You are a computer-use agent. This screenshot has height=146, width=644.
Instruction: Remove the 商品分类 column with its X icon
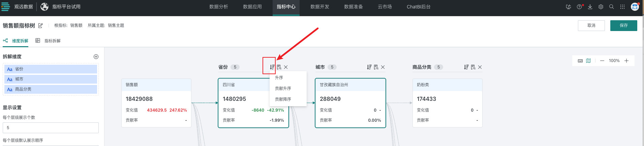[x=480, y=67]
